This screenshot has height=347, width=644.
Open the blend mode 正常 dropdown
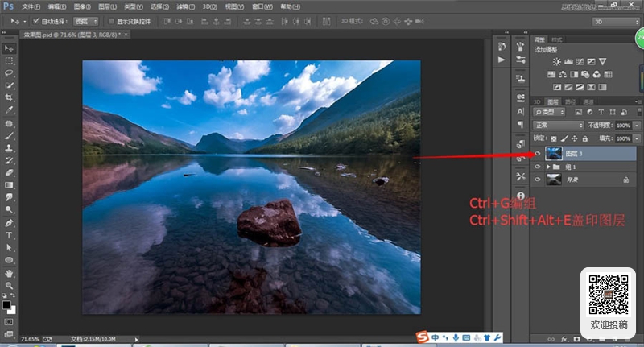(558, 125)
